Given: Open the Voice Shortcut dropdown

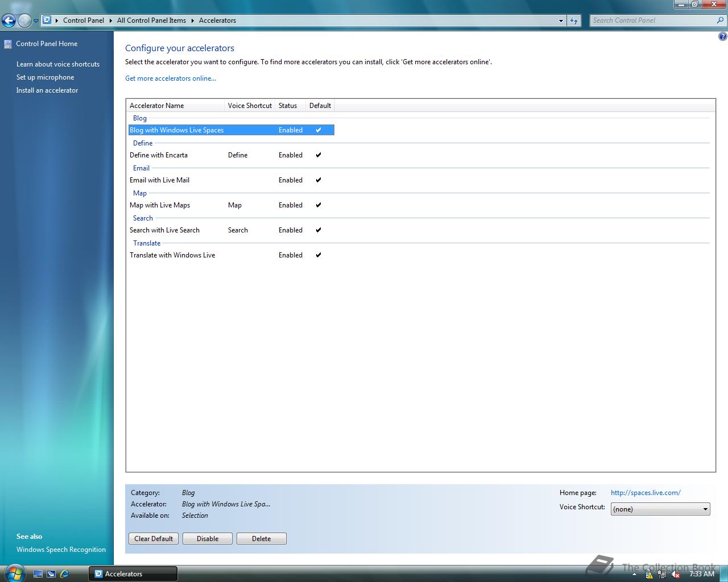Looking at the screenshot, I should 660,509.
